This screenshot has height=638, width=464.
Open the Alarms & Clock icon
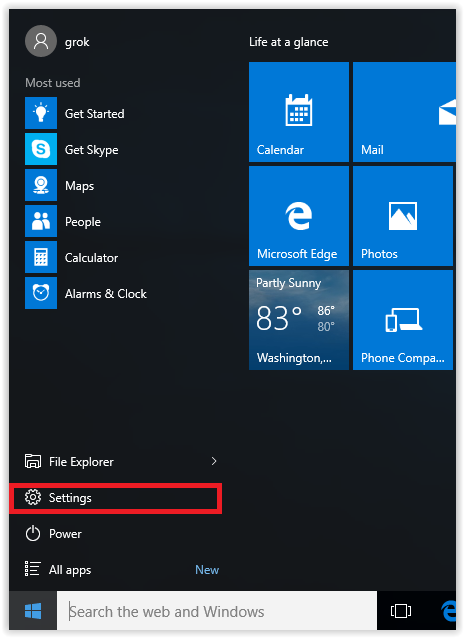click(41, 293)
